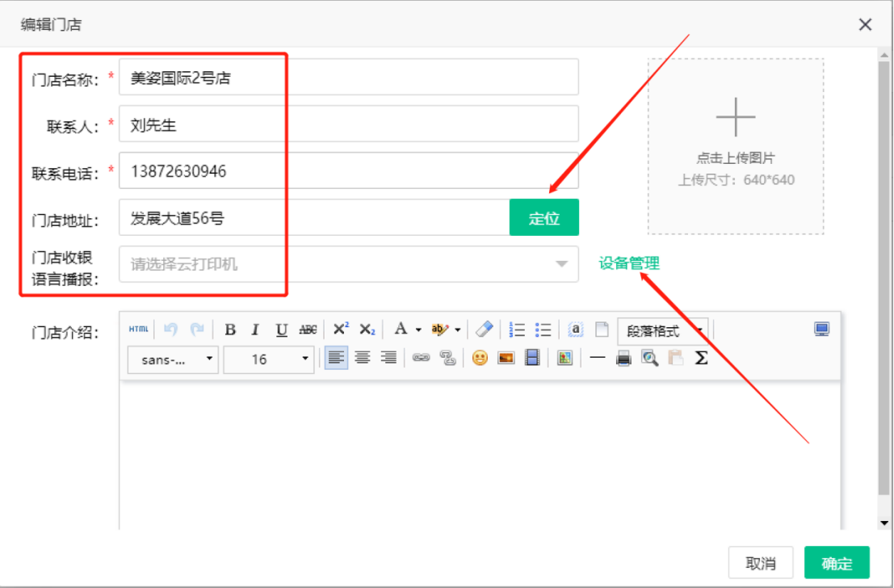
Task: Open the 段落格式 paragraph format dropdown
Action: click(662, 330)
